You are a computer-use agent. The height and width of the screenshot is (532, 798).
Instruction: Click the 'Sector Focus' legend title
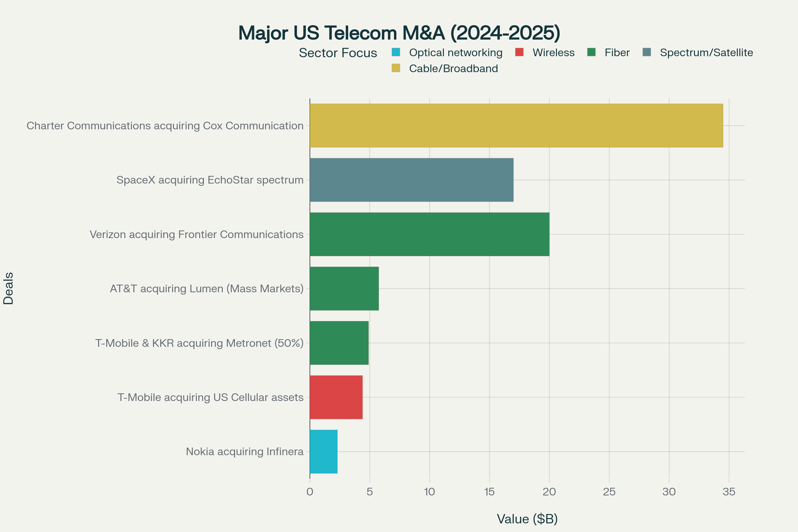337,53
